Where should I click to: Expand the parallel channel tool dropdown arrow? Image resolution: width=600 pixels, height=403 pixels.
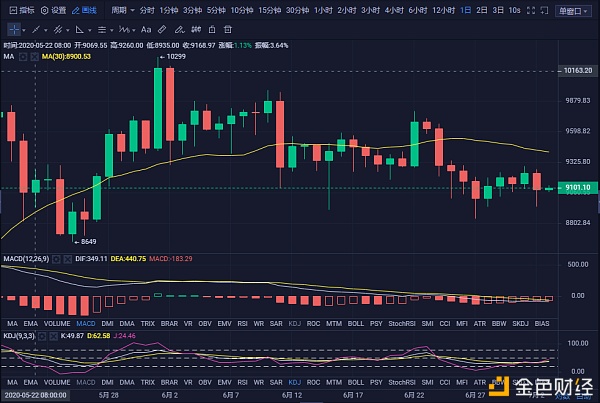(68, 30)
